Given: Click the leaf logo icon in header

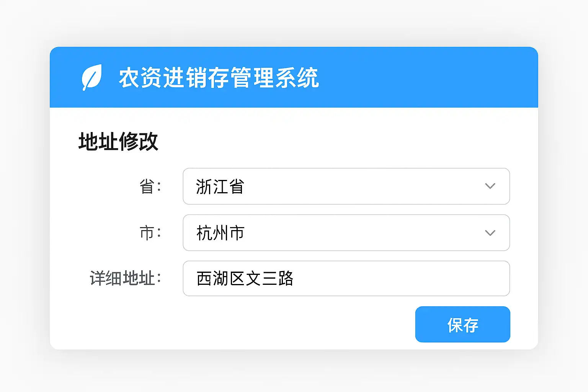Looking at the screenshot, I should pyautogui.click(x=92, y=77).
